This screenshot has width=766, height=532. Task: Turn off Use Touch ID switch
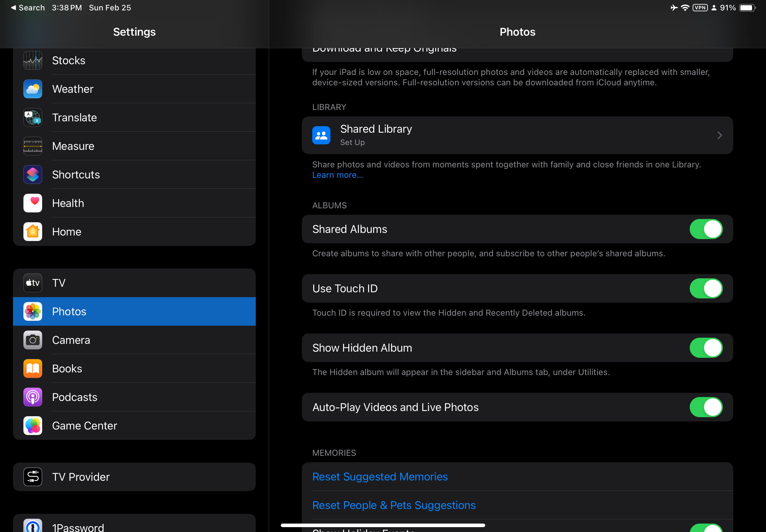(x=706, y=289)
